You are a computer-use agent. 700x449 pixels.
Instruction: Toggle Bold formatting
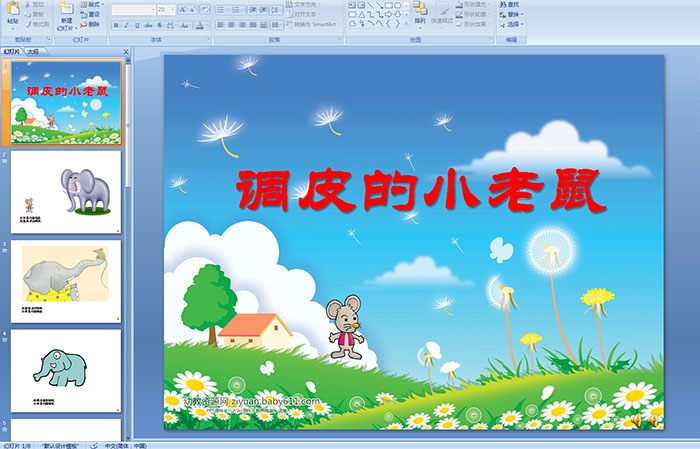[x=116, y=25]
